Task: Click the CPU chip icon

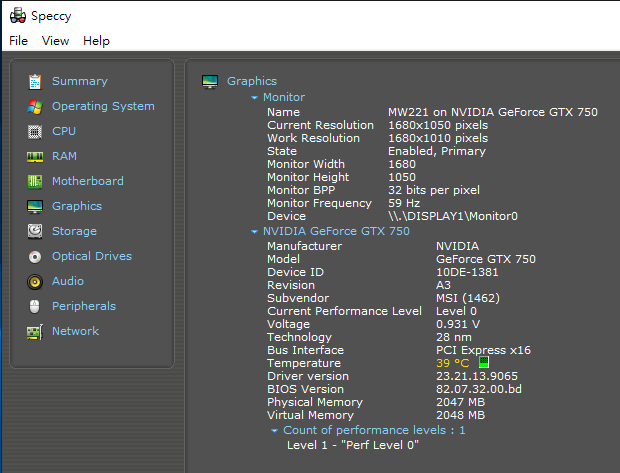Action: pyautogui.click(x=35, y=132)
